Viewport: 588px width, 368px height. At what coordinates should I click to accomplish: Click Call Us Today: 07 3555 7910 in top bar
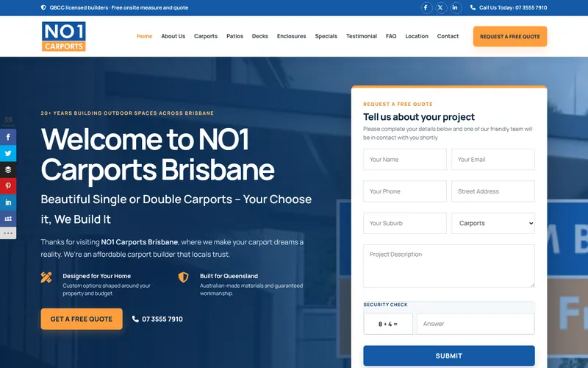point(509,7)
